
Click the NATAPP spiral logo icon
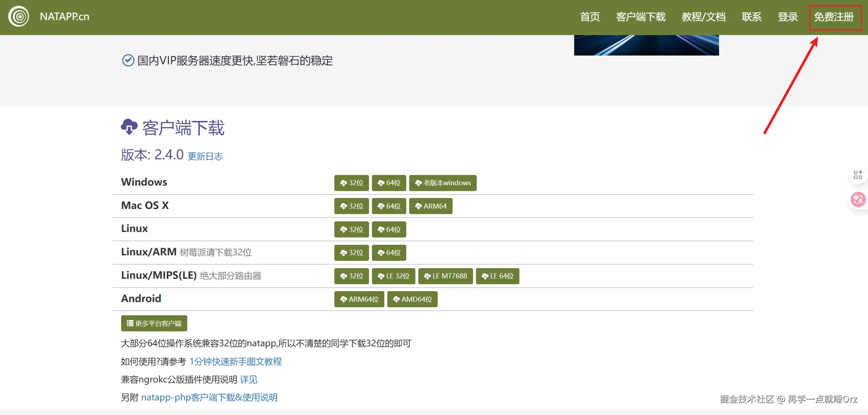point(19,16)
